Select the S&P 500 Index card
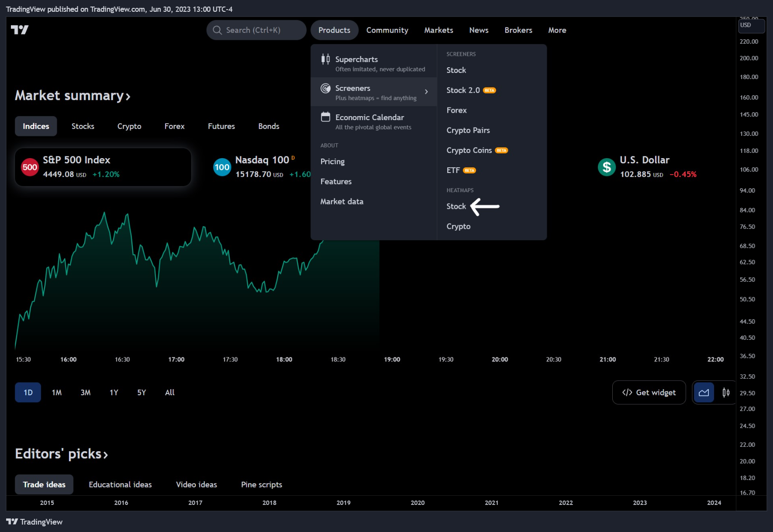The height and width of the screenshot is (532, 773). tap(103, 167)
